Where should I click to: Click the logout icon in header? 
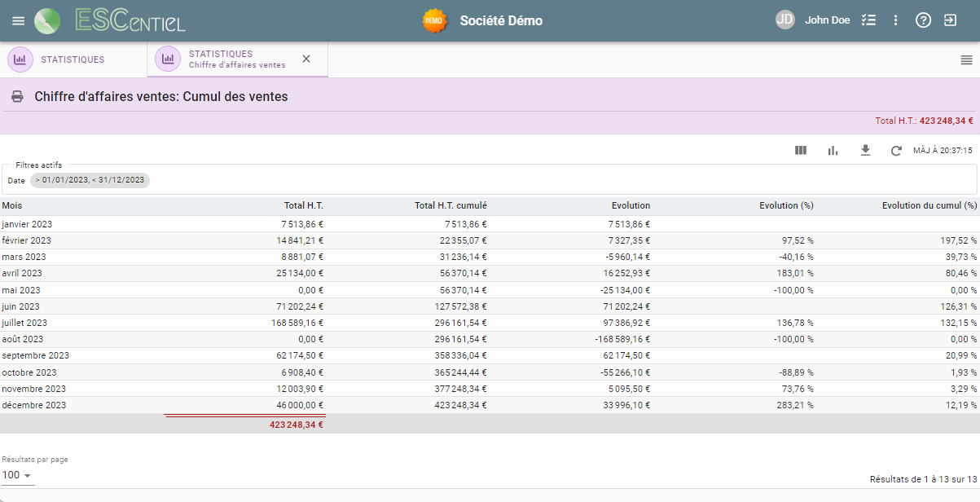(x=950, y=20)
